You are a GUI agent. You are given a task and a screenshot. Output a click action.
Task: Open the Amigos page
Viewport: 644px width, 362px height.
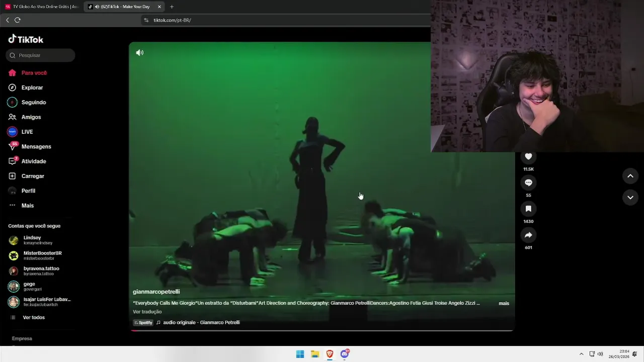[x=31, y=117]
